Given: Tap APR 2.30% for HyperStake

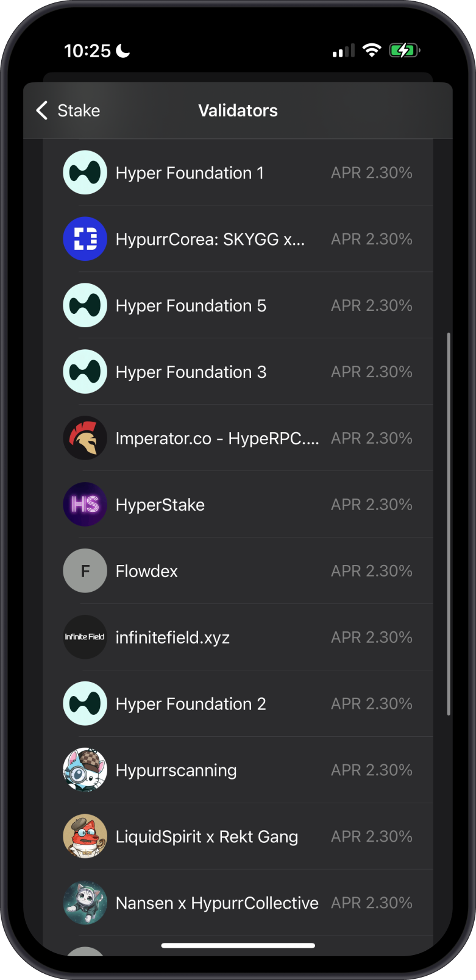Looking at the screenshot, I should [x=371, y=505].
